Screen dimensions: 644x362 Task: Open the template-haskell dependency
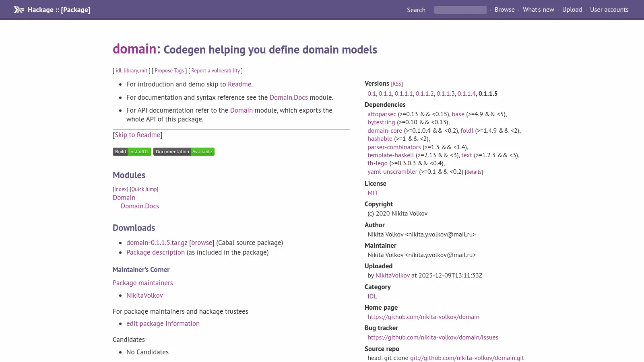tap(390, 155)
